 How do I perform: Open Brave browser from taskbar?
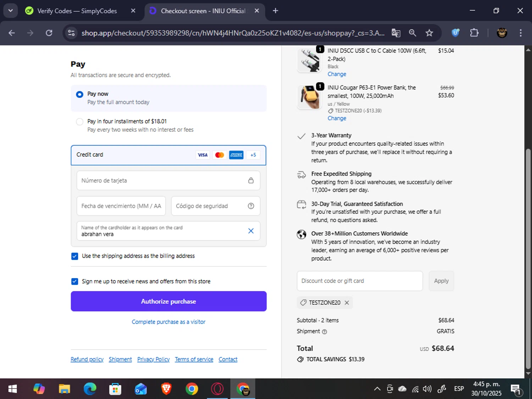point(166,389)
